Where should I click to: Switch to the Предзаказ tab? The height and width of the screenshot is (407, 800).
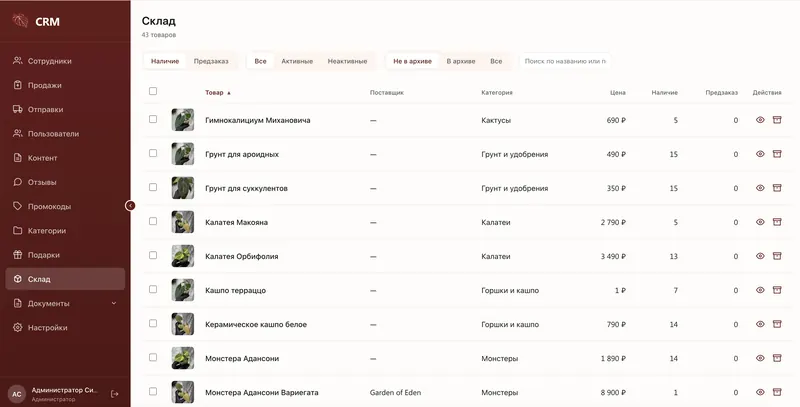click(211, 61)
